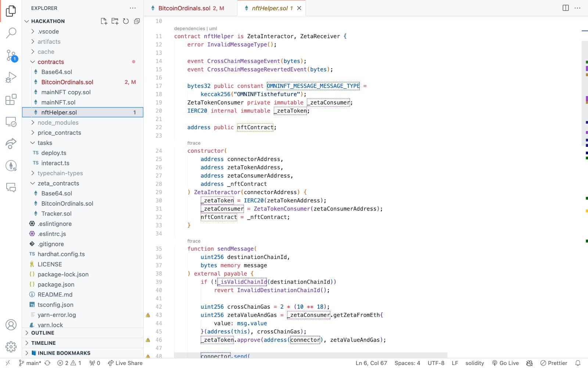
Task: Split the editor to the right
Action: point(566,8)
